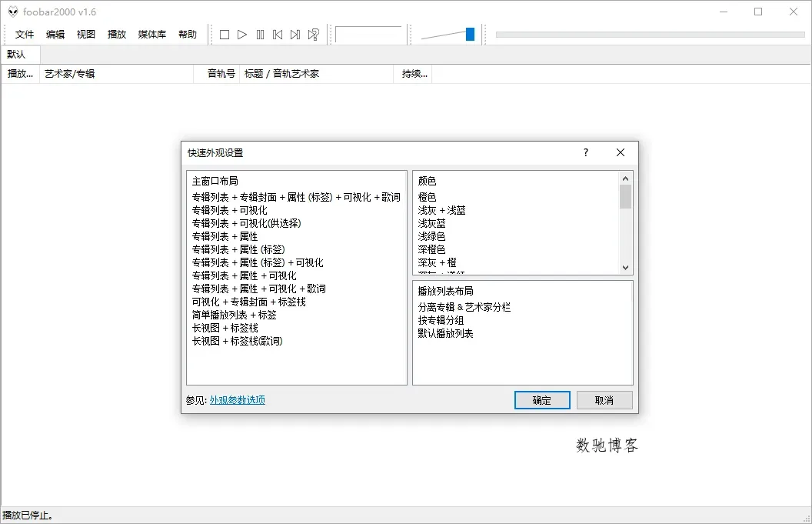Click the color list scrollbar thumb
812x524 pixels.
coord(626,196)
